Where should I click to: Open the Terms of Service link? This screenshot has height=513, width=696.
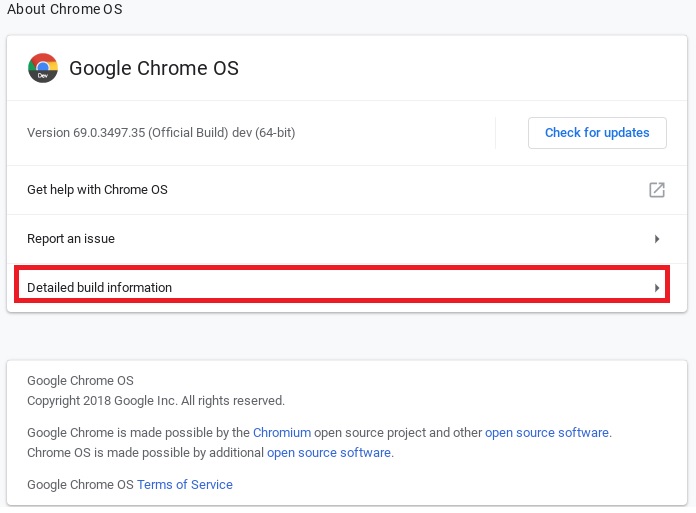[x=185, y=485]
